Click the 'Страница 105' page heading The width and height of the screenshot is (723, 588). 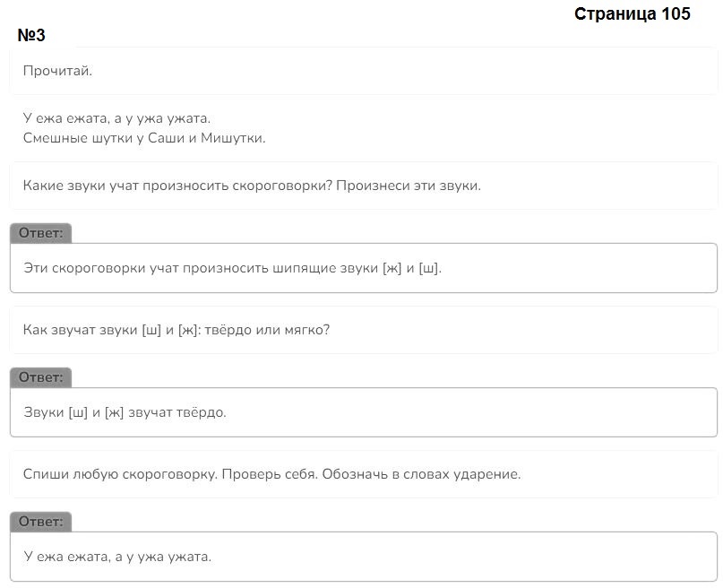coord(633,13)
